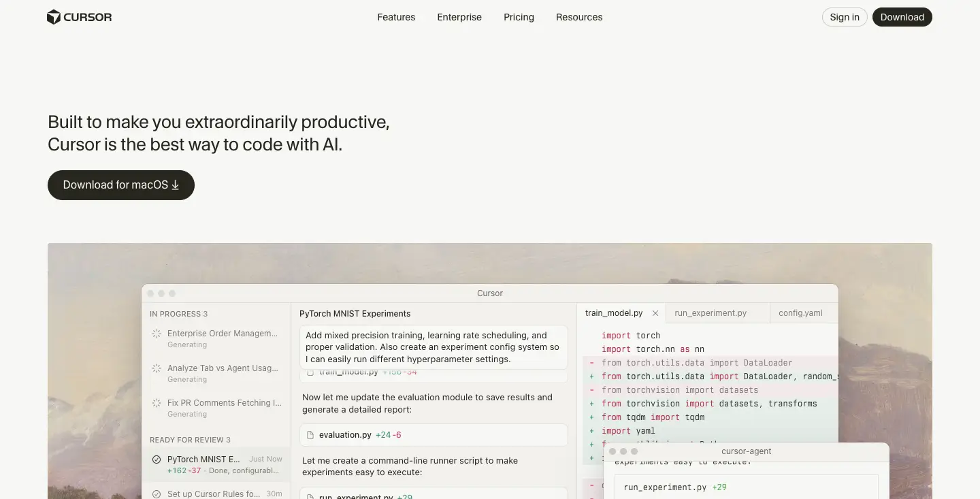Click the Sign in button
Image resolution: width=980 pixels, height=499 pixels.
[844, 17]
